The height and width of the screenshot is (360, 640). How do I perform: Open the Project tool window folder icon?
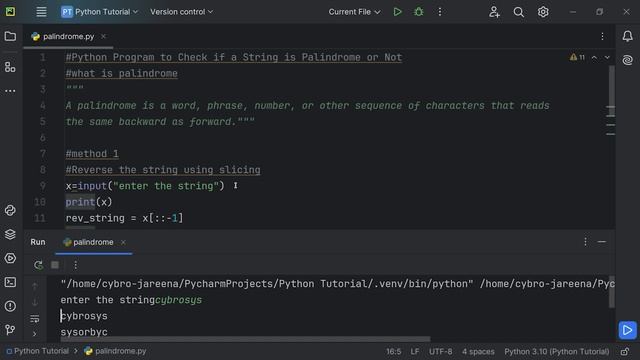(10, 36)
